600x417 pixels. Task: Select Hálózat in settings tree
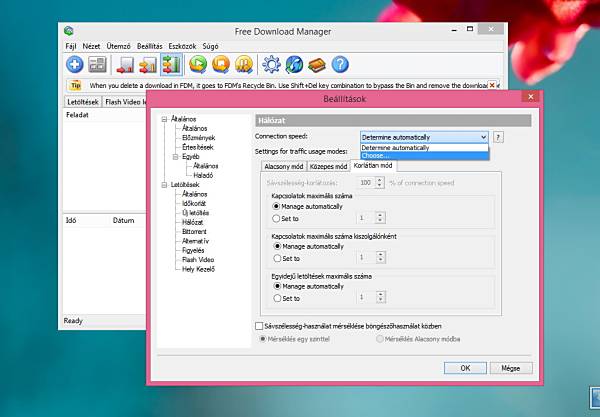[x=192, y=222]
